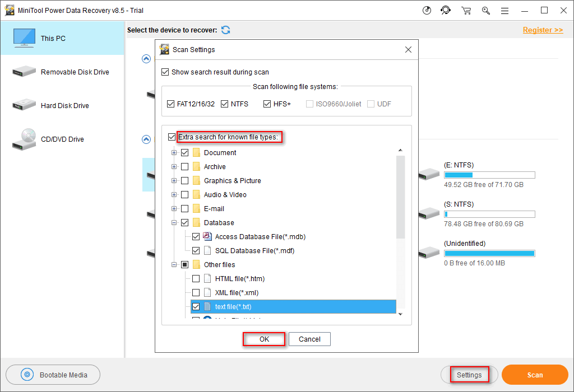The image size is (574, 392).
Task: Select This PC in the sidebar
Action: tap(62, 38)
